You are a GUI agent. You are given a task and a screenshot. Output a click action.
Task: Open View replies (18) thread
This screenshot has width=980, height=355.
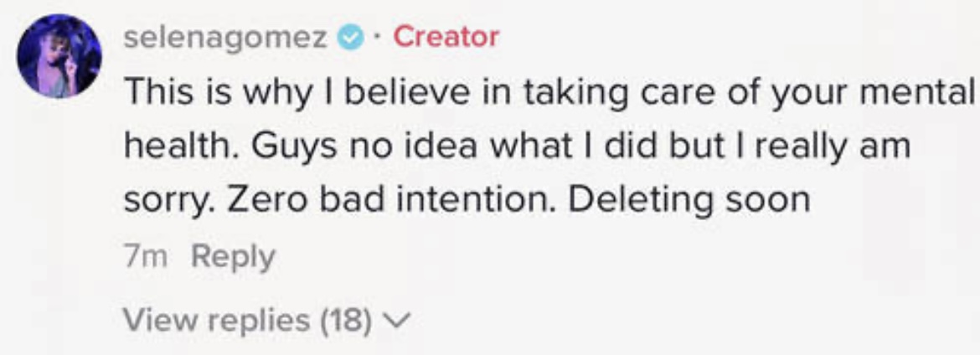(x=248, y=320)
